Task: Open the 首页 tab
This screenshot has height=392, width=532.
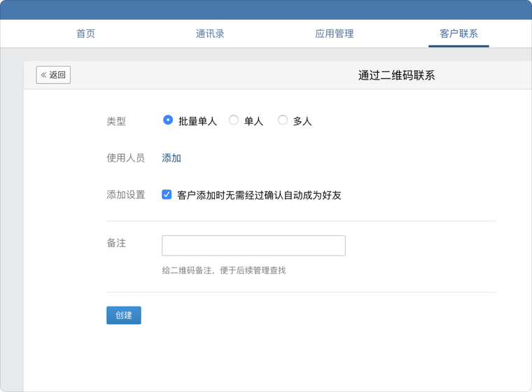Action: point(86,34)
